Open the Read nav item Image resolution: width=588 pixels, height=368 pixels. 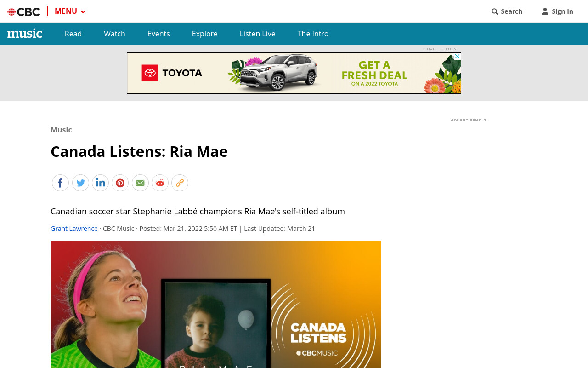(73, 34)
